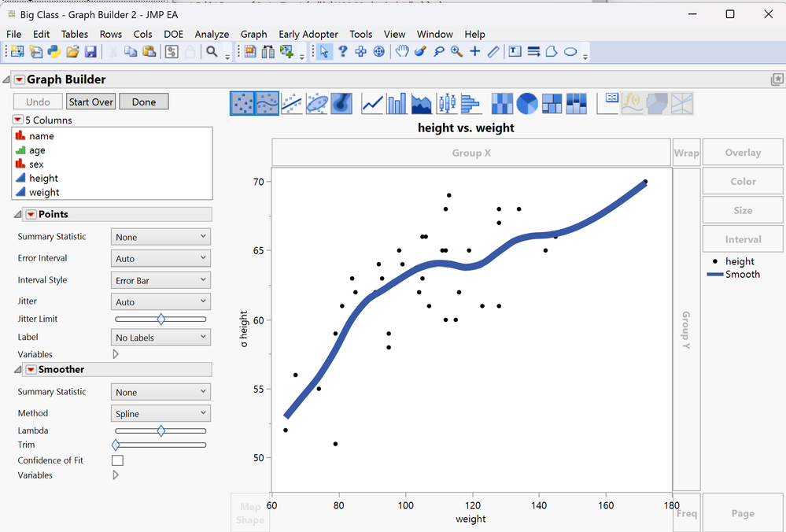The width and height of the screenshot is (786, 532).
Task: Click the Done button
Action: pos(144,102)
